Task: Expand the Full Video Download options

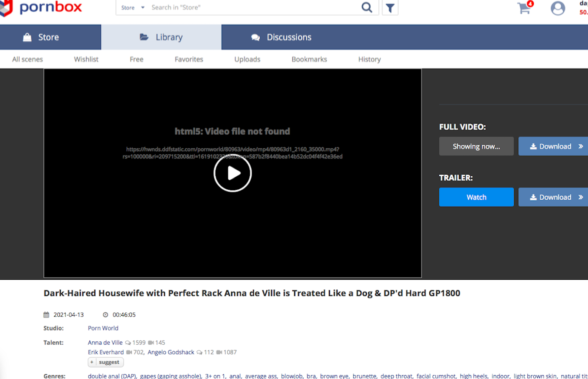Action: pyautogui.click(x=581, y=146)
